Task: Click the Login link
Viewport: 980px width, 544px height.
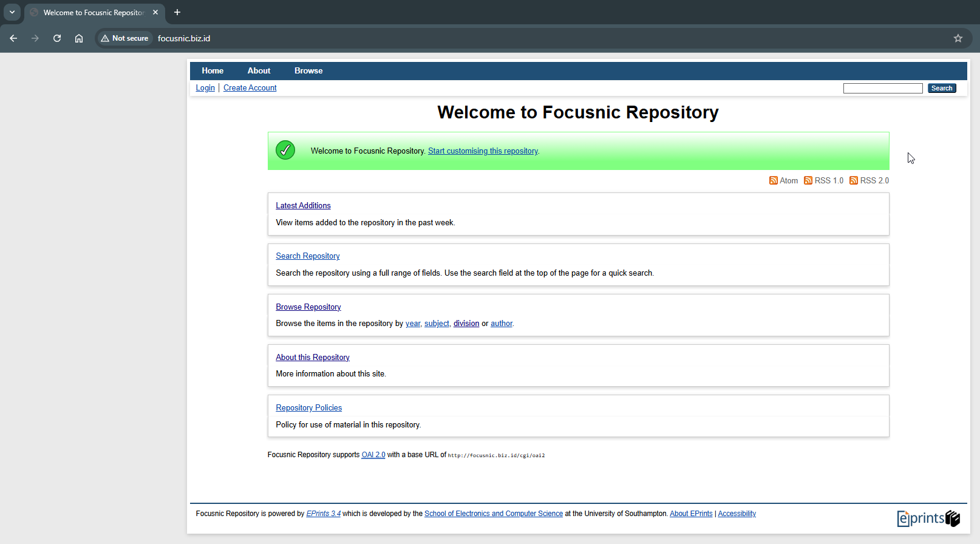Action: 205,88
